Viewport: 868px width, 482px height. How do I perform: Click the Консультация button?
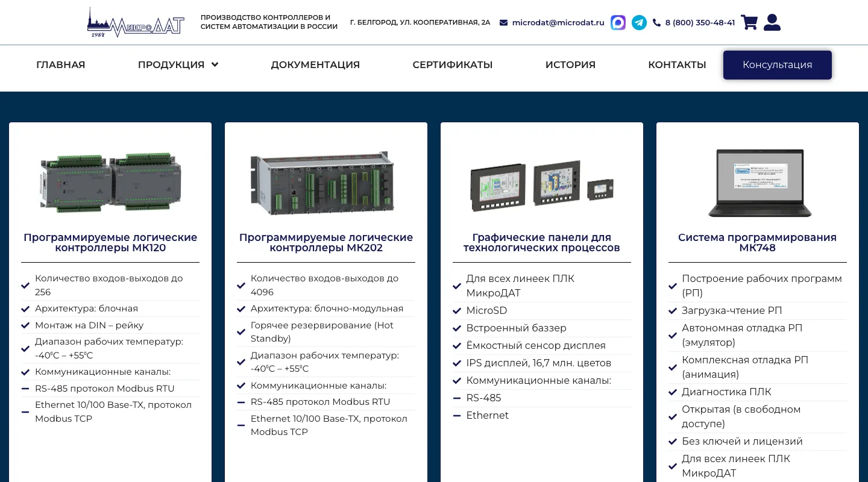point(778,65)
